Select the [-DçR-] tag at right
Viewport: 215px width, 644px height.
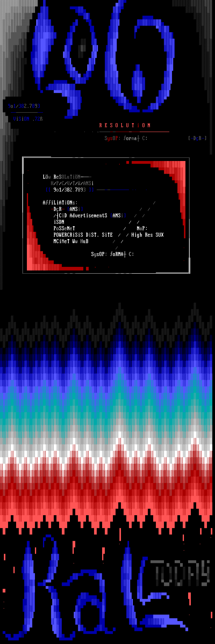click(197, 138)
